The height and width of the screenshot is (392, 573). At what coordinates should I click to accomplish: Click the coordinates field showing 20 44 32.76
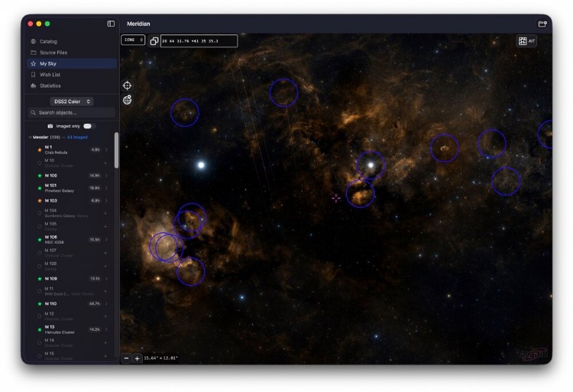[x=199, y=41]
